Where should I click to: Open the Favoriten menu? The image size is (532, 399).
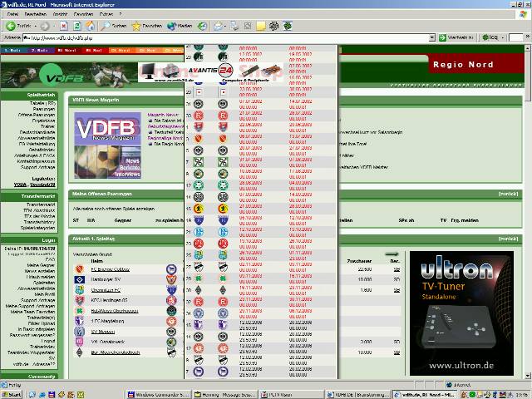click(81, 15)
